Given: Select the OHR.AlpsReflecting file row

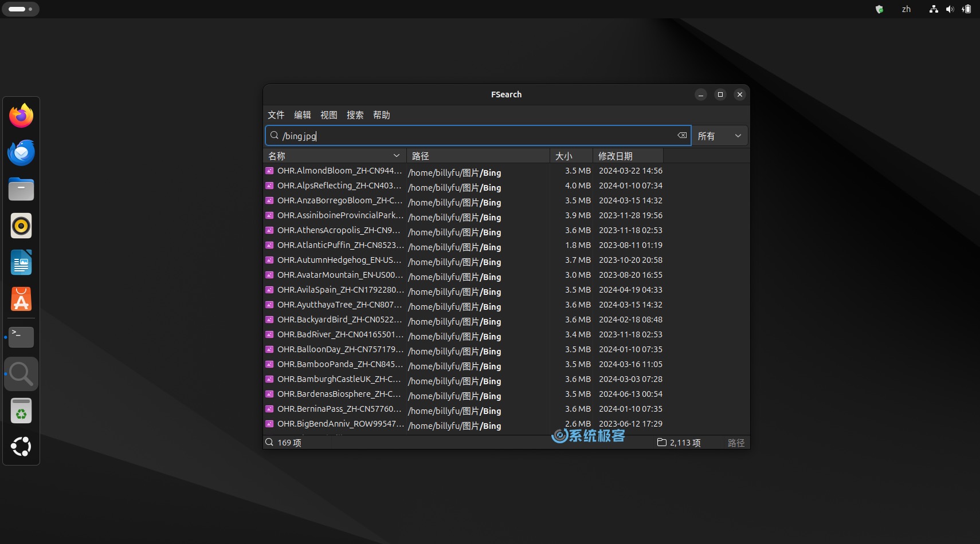Looking at the screenshot, I should pos(506,186).
